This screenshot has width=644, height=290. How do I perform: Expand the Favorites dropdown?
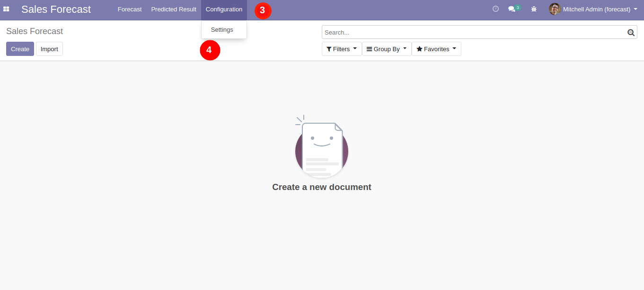[x=436, y=49]
